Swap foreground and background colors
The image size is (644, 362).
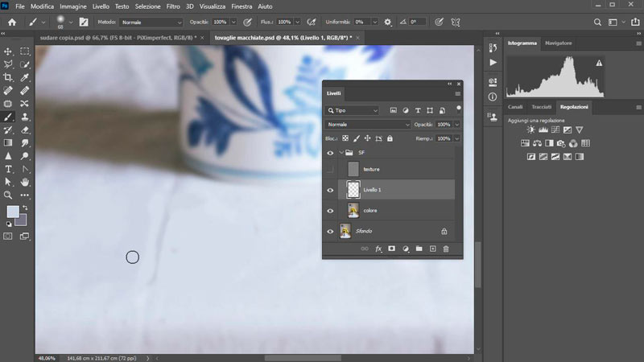tap(25, 208)
